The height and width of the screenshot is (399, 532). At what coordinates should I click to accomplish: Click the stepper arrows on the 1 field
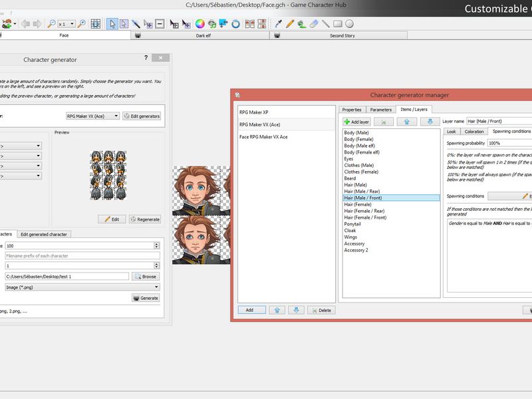coord(156,265)
